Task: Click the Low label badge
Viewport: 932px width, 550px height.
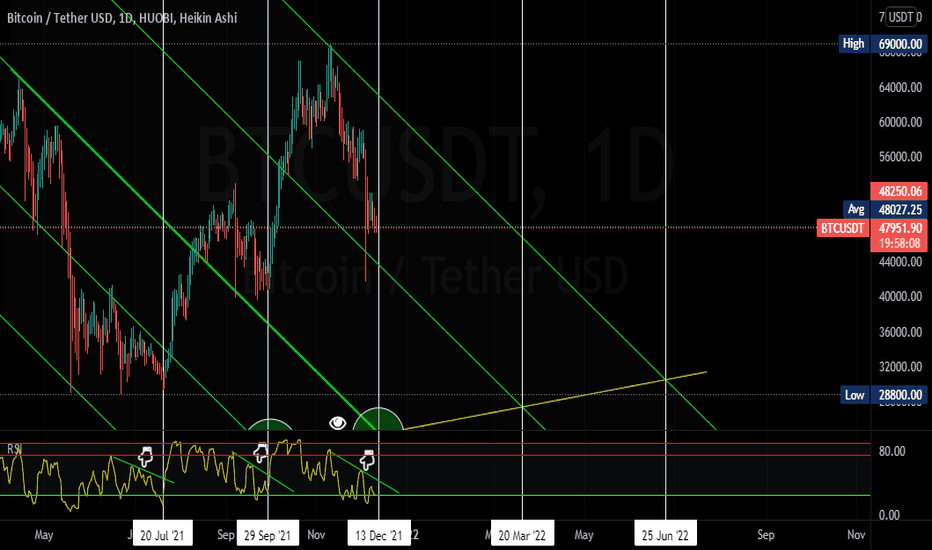Action: point(854,395)
